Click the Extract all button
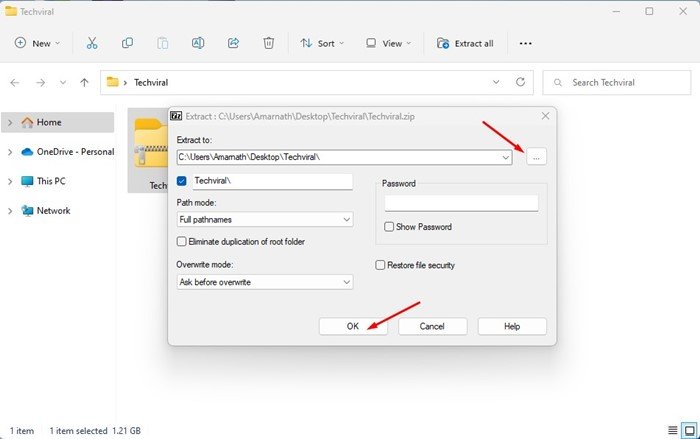This screenshot has height=439, width=700. pyautogui.click(x=465, y=43)
